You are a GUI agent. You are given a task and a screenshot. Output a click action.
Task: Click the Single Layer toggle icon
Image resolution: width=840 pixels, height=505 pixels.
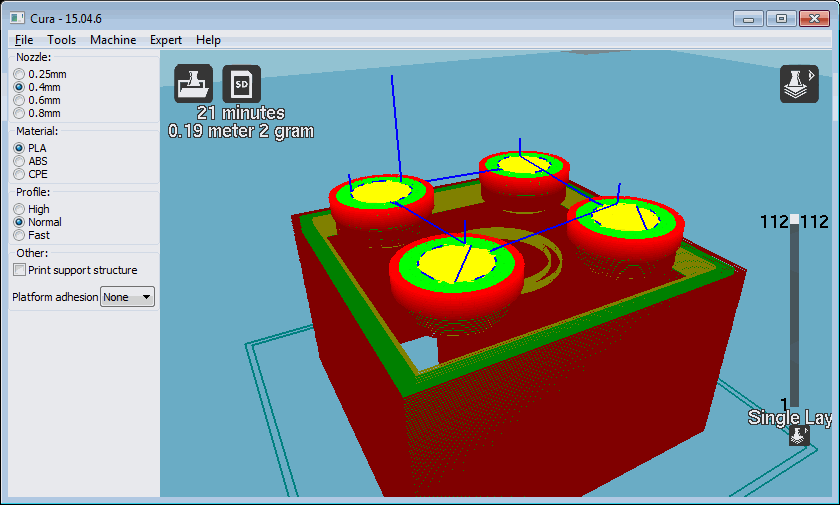pyautogui.click(x=798, y=435)
